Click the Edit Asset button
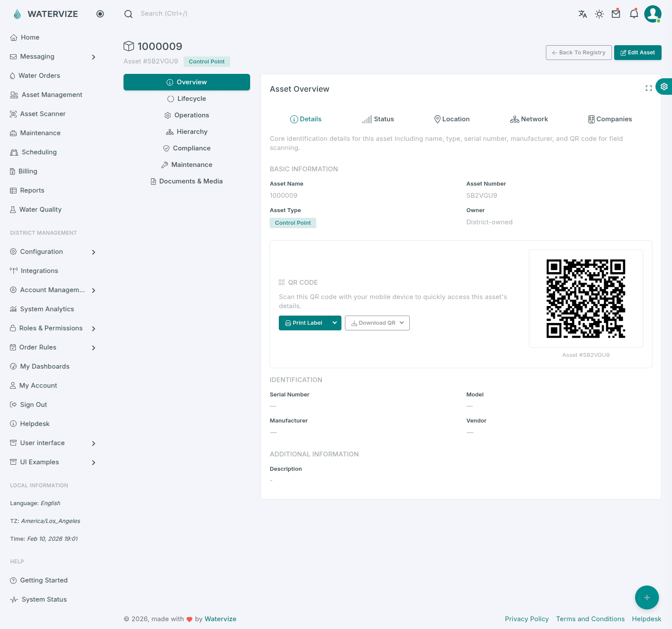Image resolution: width=672 pixels, height=629 pixels. tap(637, 53)
